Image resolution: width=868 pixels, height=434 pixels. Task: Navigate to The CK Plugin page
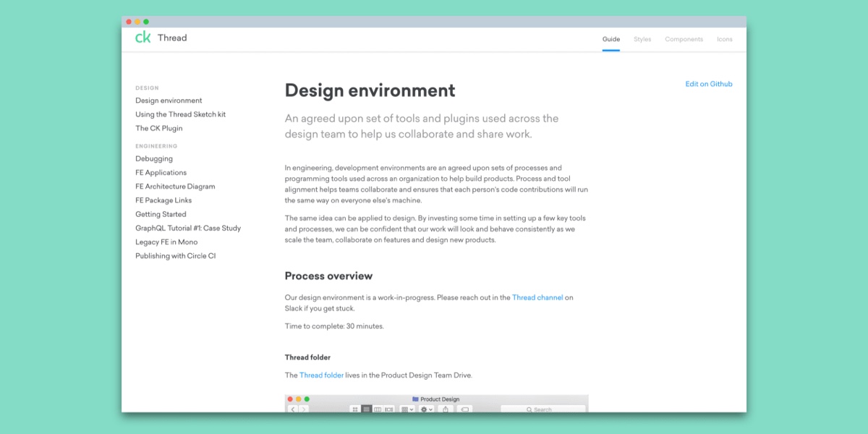click(x=158, y=128)
